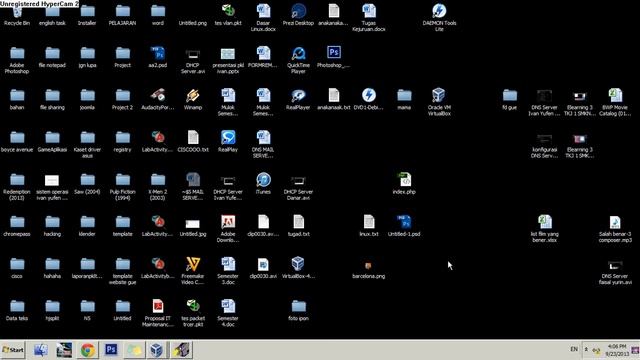Select the Tugas Kejuruan.docx document
This screenshot has width=640, height=360.
click(369, 18)
